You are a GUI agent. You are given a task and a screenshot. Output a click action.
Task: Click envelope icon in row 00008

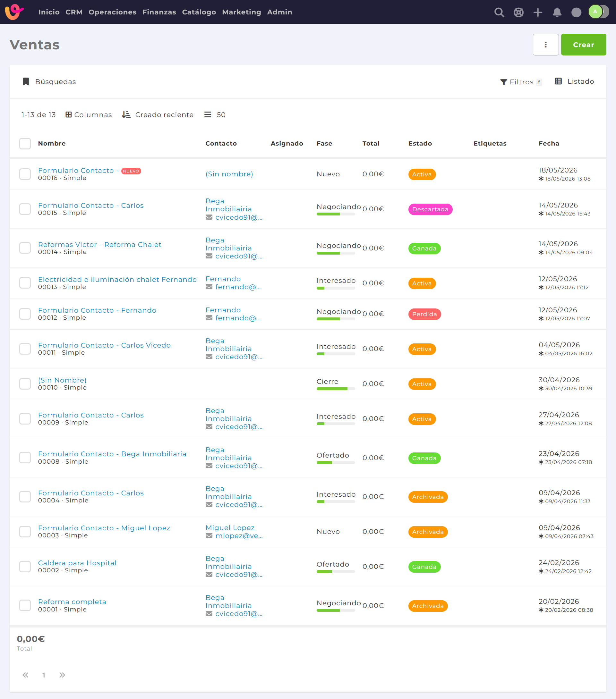pyautogui.click(x=209, y=466)
